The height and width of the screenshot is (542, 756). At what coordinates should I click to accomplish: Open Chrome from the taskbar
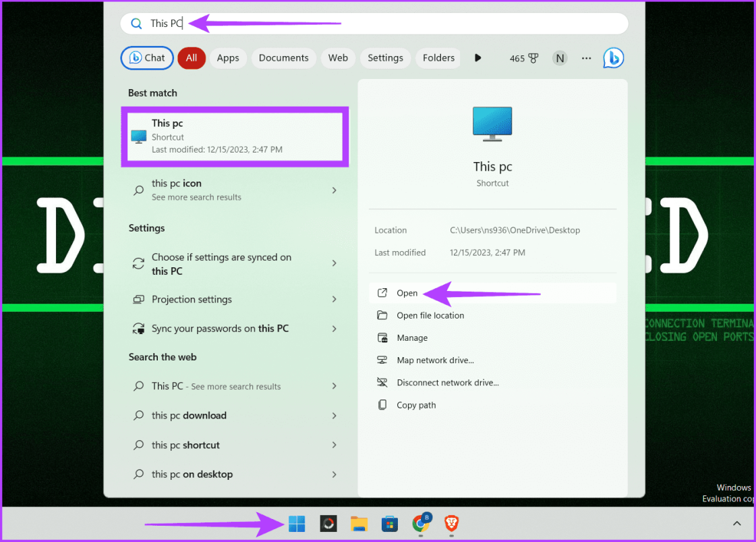[421, 524]
